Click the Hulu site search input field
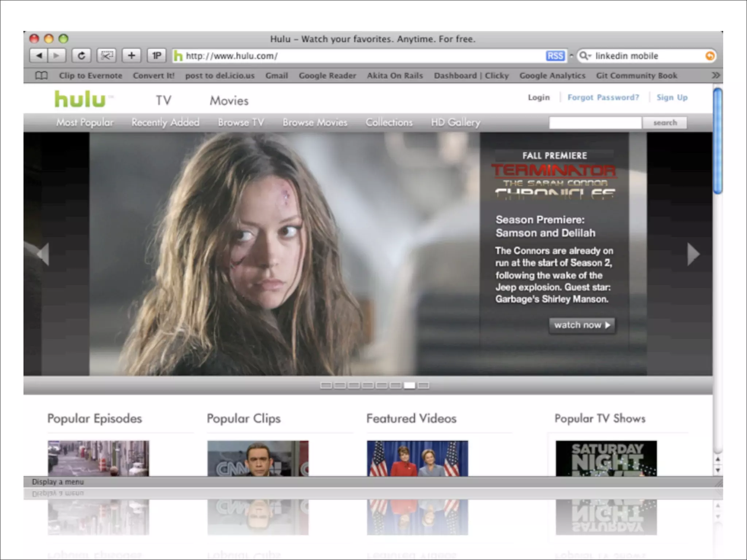The width and height of the screenshot is (747, 560). point(595,123)
